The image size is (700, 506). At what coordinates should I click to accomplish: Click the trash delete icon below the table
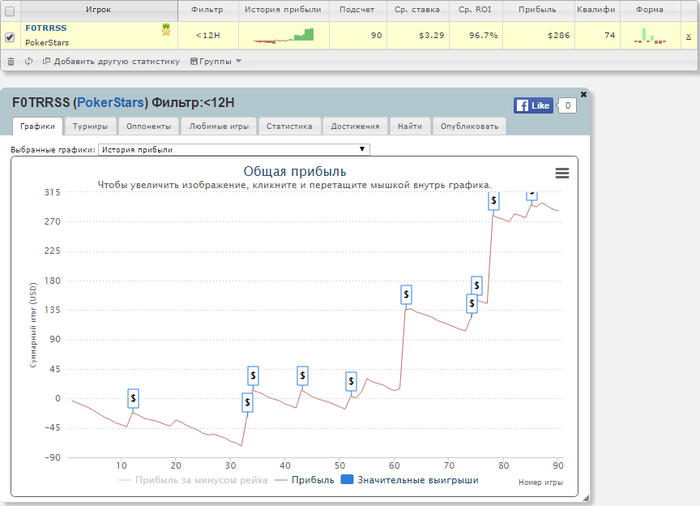11,62
